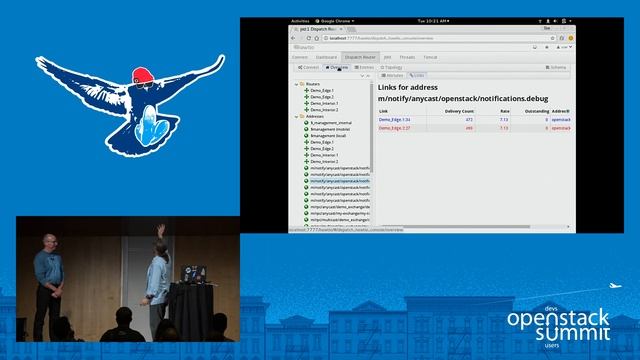
Task: Click the Routers folder icon in tree
Action: coord(302,84)
